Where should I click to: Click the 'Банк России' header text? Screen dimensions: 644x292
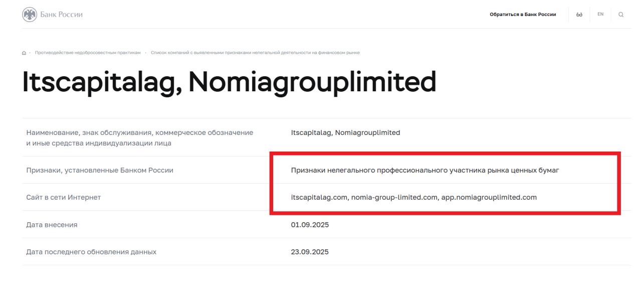click(x=61, y=15)
